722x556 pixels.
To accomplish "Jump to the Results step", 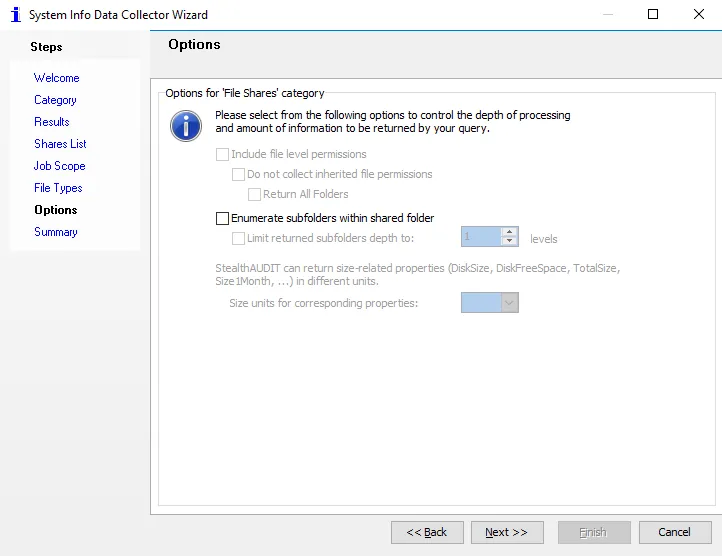I will click(x=52, y=122).
